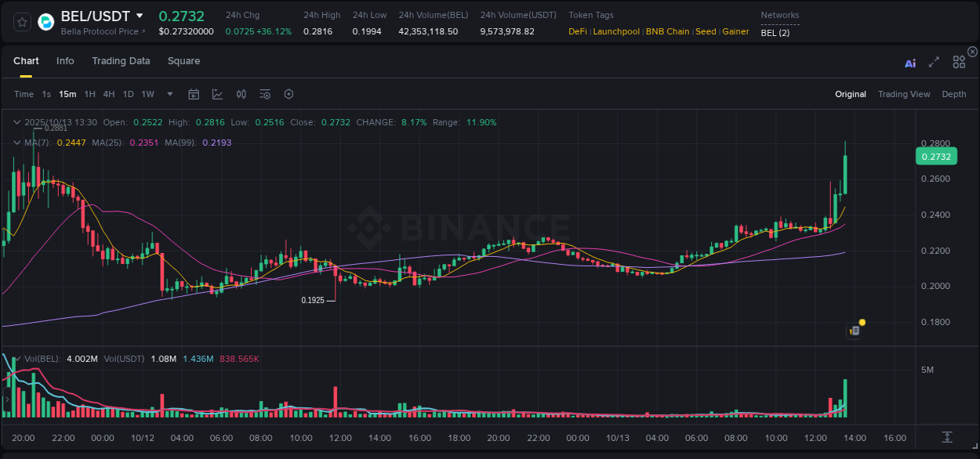Open the date range calendar icon
Screen dimensions: 980x459
(x=194, y=94)
